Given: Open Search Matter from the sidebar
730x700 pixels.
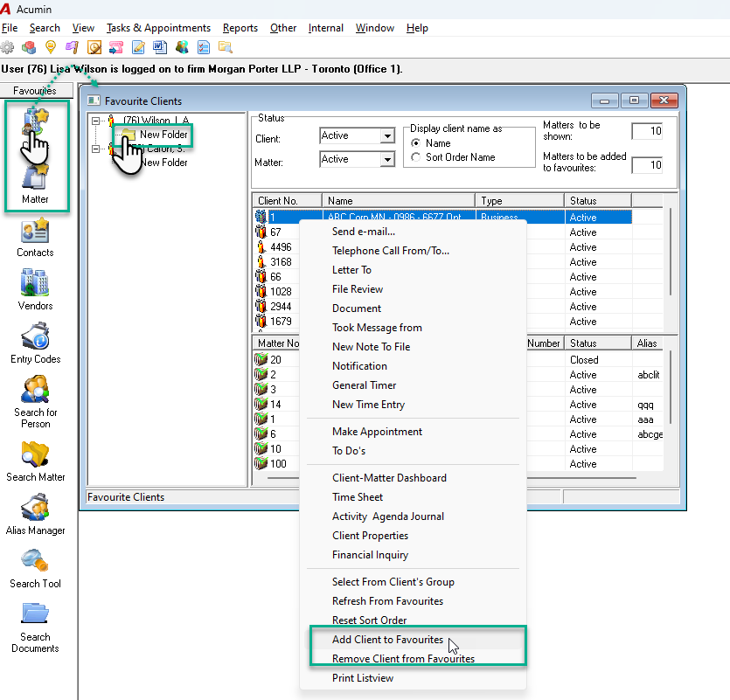Looking at the screenshot, I should [35, 461].
